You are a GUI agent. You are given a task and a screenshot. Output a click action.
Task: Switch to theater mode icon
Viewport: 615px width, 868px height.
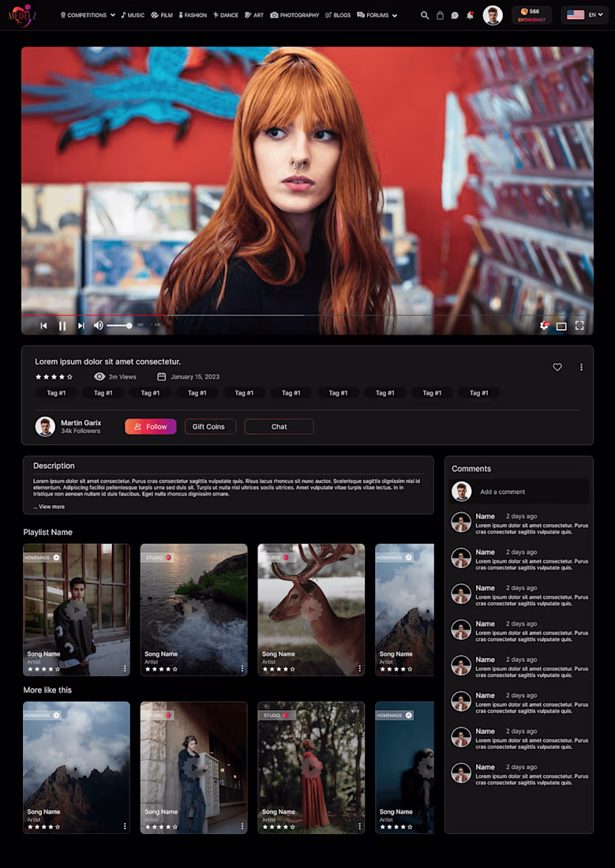pyautogui.click(x=561, y=326)
